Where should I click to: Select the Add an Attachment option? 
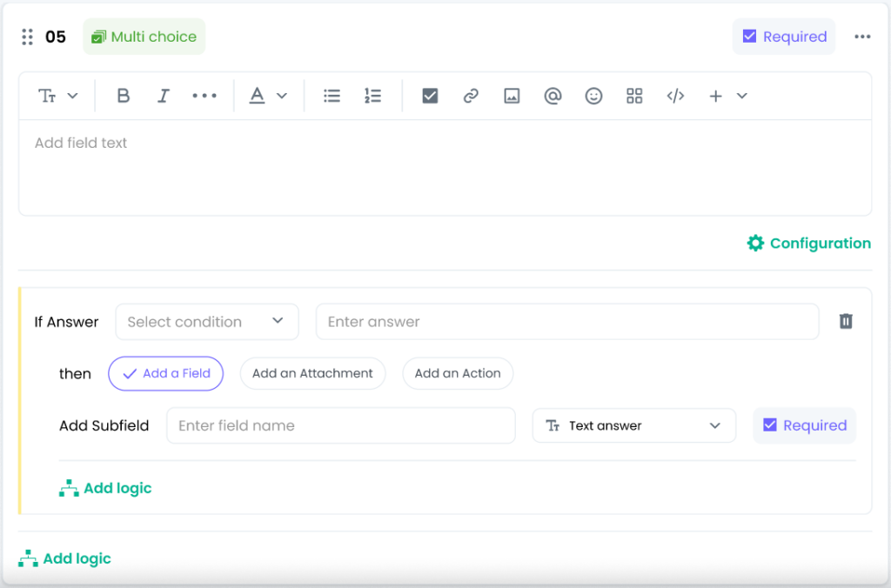click(x=312, y=373)
